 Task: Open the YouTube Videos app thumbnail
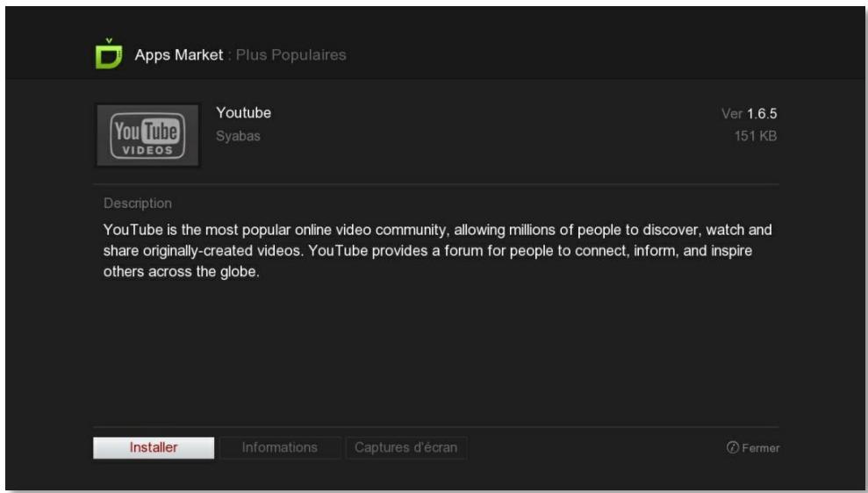[147, 136]
